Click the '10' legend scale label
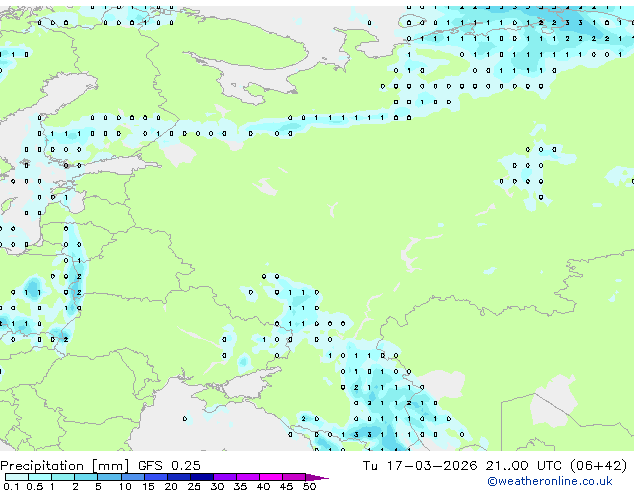The image size is (634, 490). 125,486
